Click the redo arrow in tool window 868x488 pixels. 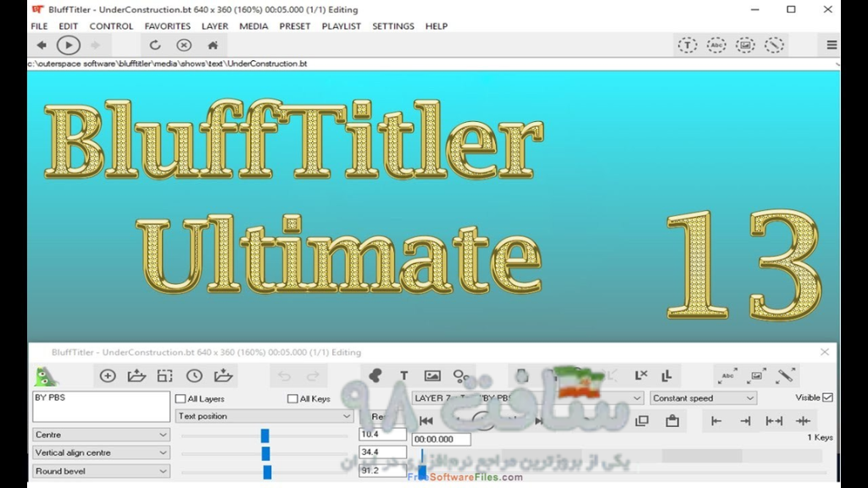click(313, 376)
